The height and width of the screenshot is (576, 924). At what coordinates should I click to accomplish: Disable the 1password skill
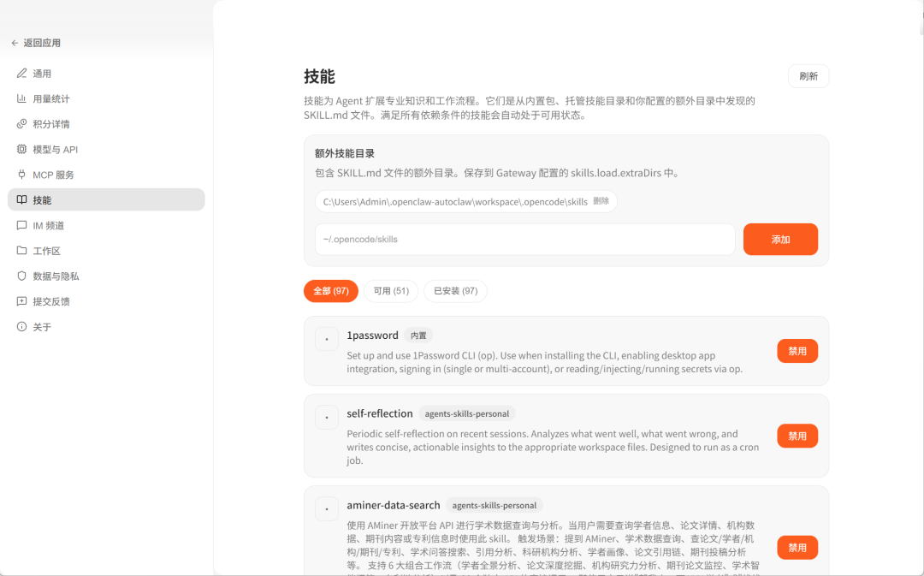(x=797, y=351)
